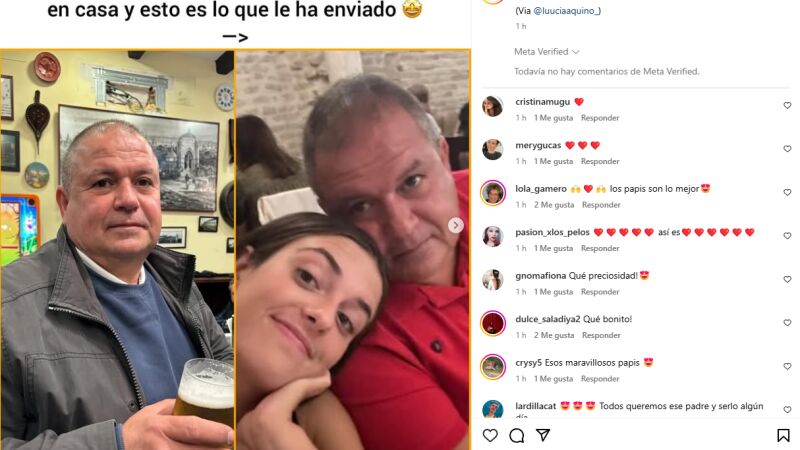This screenshot has width=800, height=450.
Task: Like the post with the heart icon
Action: 490,435
